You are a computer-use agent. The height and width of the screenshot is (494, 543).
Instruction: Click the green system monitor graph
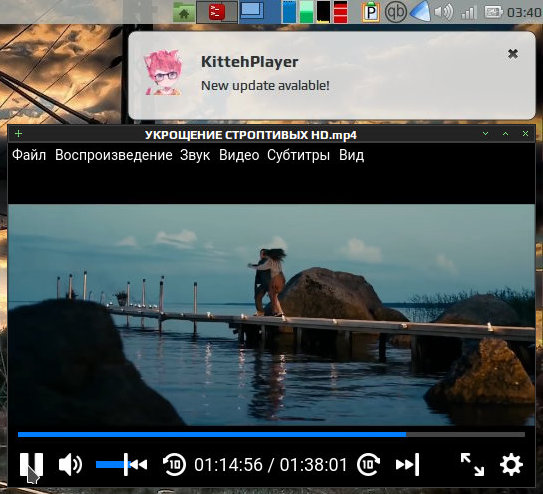tap(306, 12)
